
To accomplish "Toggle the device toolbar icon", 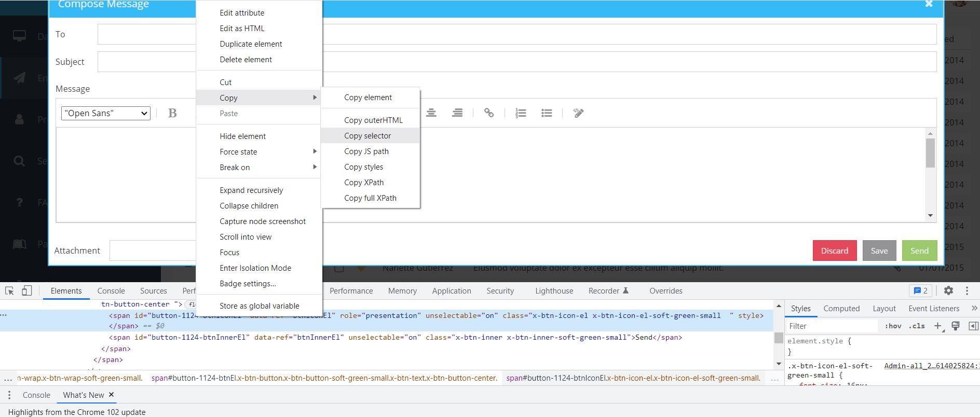I will pyautogui.click(x=26, y=291).
